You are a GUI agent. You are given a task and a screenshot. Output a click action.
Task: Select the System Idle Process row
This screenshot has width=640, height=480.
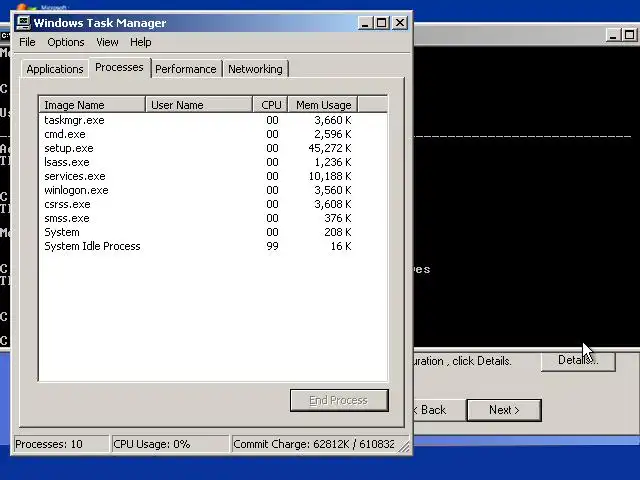point(213,246)
